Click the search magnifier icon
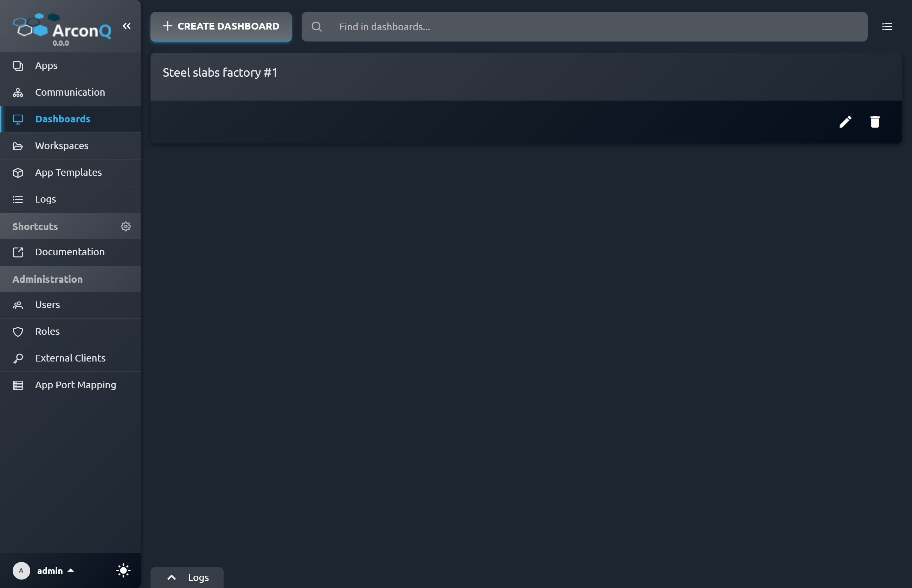Image resolution: width=912 pixels, height=588 pixels. click(x=316, y=27)
